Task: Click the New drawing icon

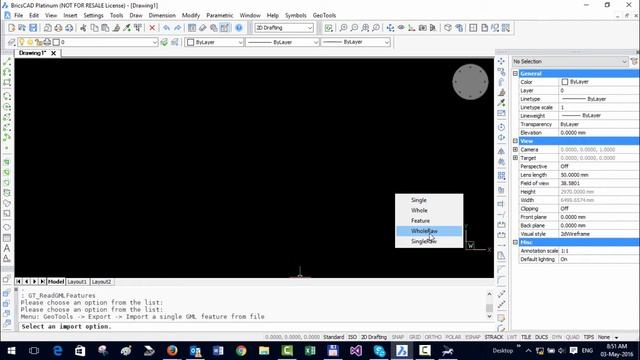Action: point(11,28)
